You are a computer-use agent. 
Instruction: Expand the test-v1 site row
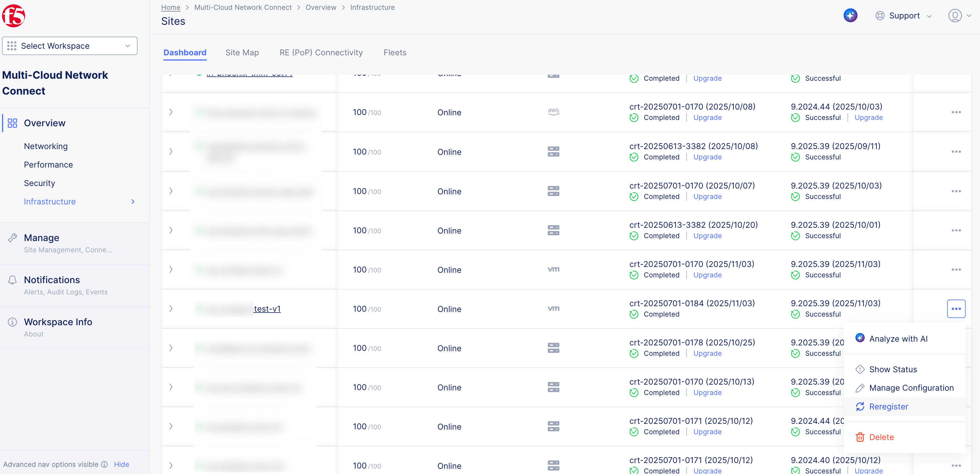click(x=171, y=309)
